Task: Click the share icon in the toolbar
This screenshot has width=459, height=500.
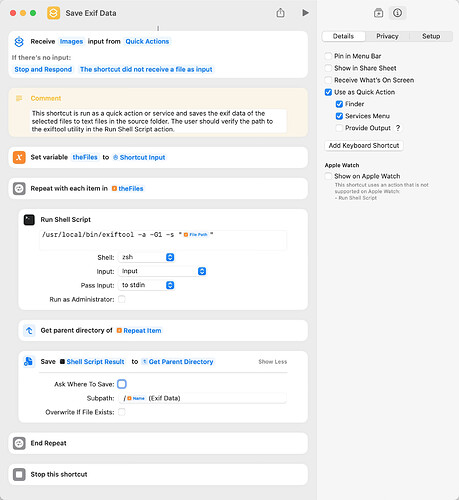Action: [x=280, y=13]
